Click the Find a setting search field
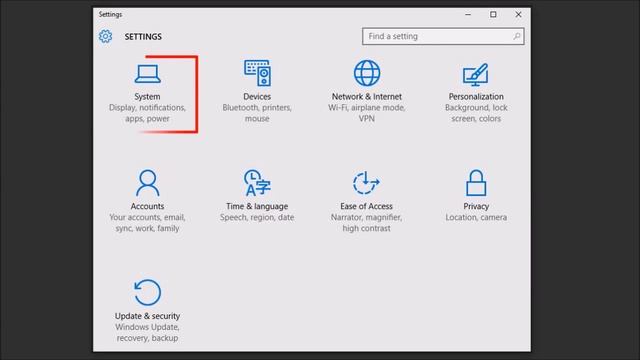 pyautogui.click(x=443, y=36)
